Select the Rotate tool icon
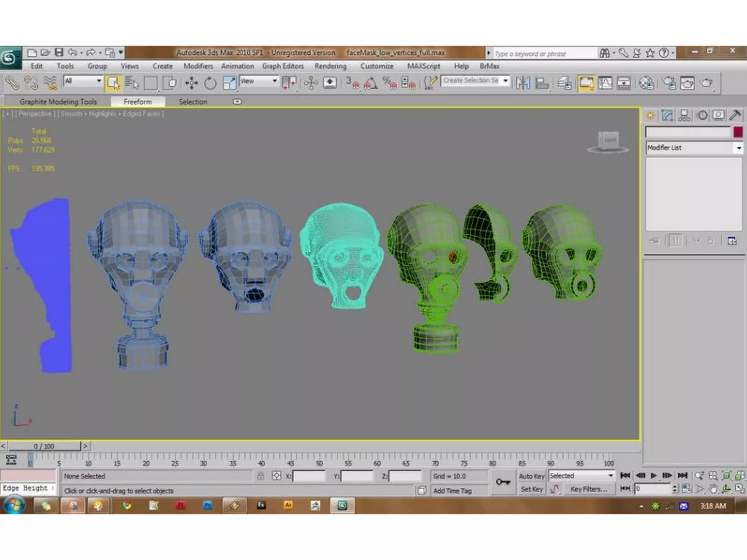Image resolution: width=747 pixels, height=560 pixels. tap(210, 83)
